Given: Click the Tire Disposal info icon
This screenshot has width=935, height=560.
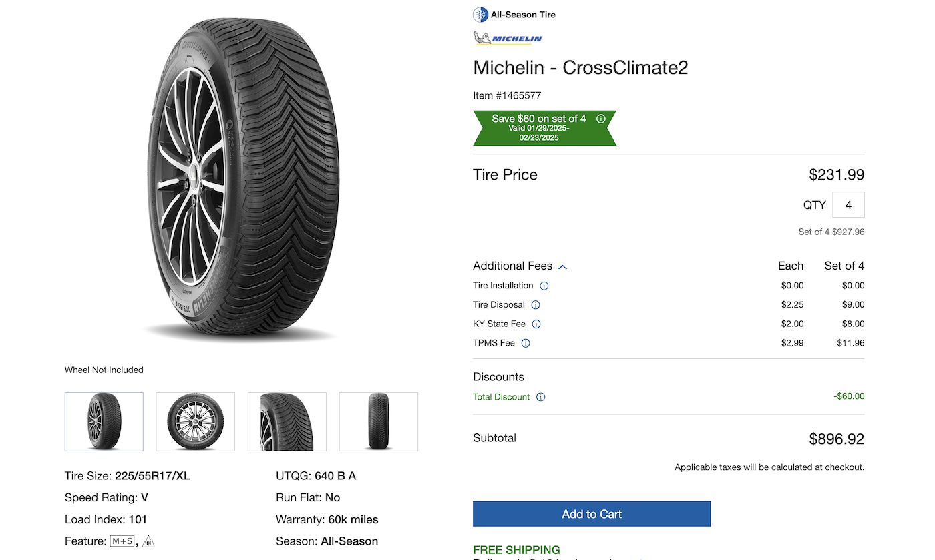Looking at the screenshot, I should click(535, 305).
